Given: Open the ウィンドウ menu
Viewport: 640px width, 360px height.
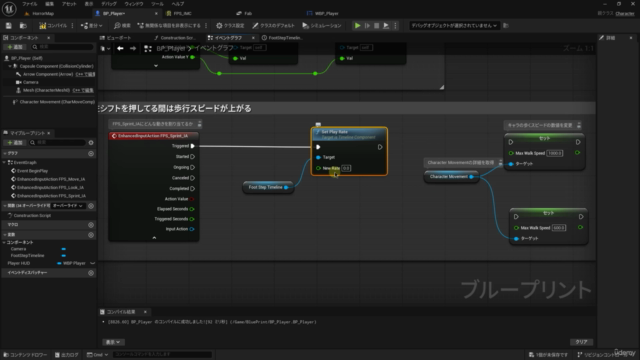Looking at the screenshot, I should 134,4.
